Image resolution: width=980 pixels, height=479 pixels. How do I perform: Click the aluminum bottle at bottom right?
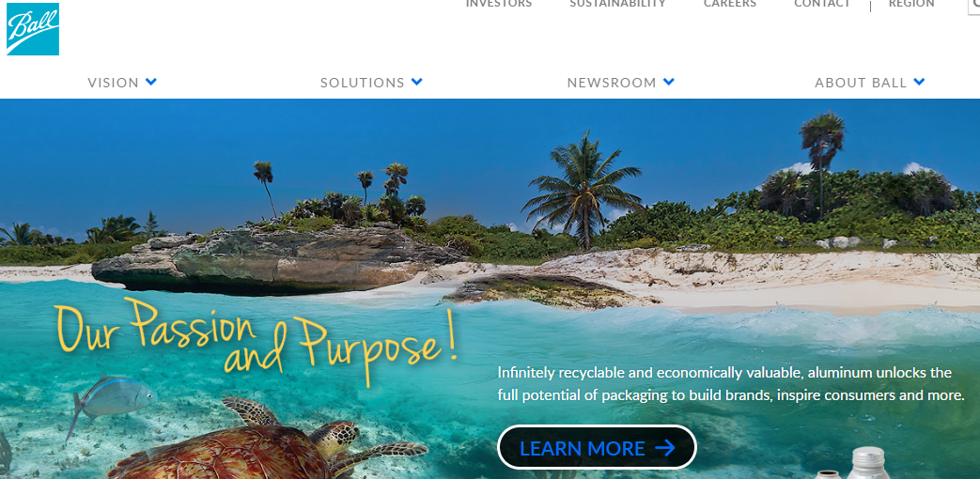(868, 463)
